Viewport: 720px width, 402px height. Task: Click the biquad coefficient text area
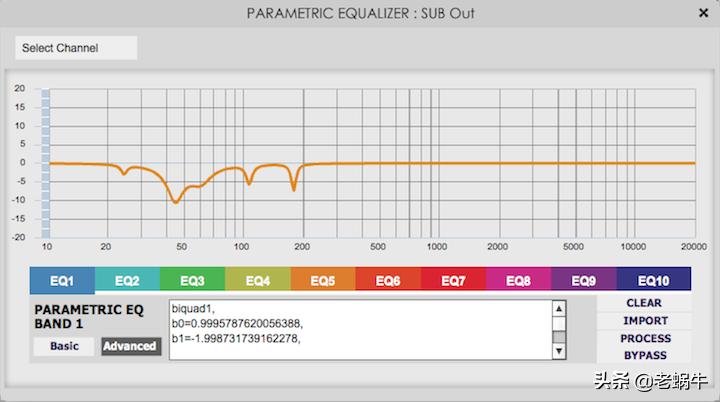click(361, 330)
